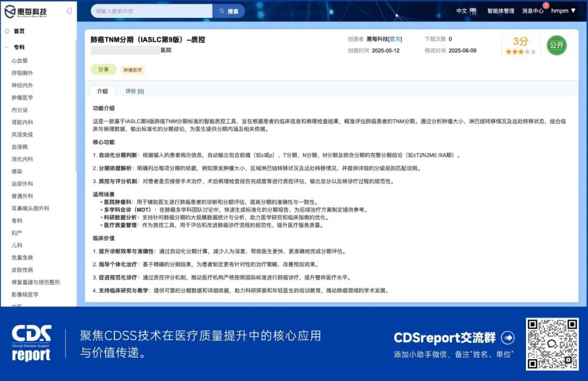Click the magnifier icon in the search button
Screen dimensions: 588x381
pyautogui.click(x=220, y=11)
